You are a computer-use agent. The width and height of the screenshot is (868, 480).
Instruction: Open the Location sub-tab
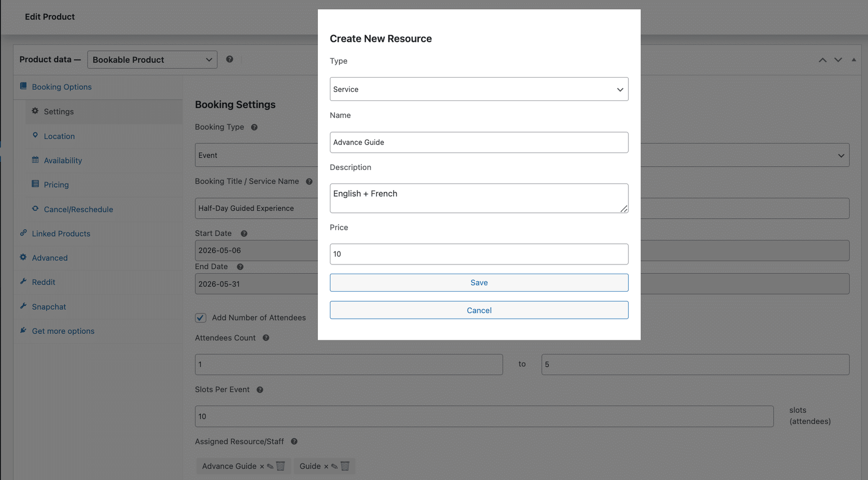pos(59,136)
